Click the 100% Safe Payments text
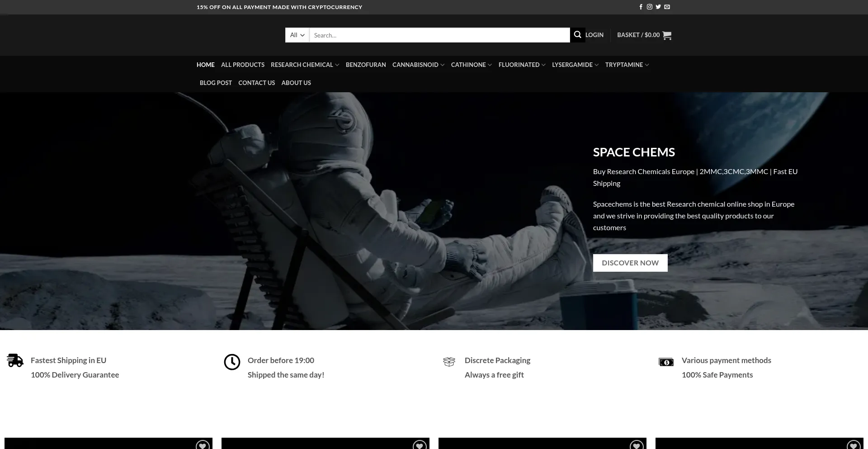The image size is (868, 449). (x=717, y=375)
